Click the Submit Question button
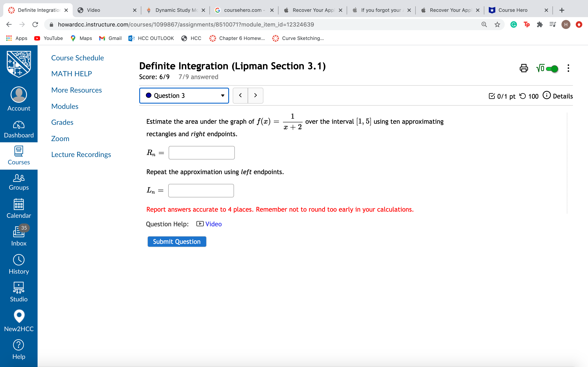Viewport: 588px width, 367px height. pyautogui.click(x=177, y=241)
